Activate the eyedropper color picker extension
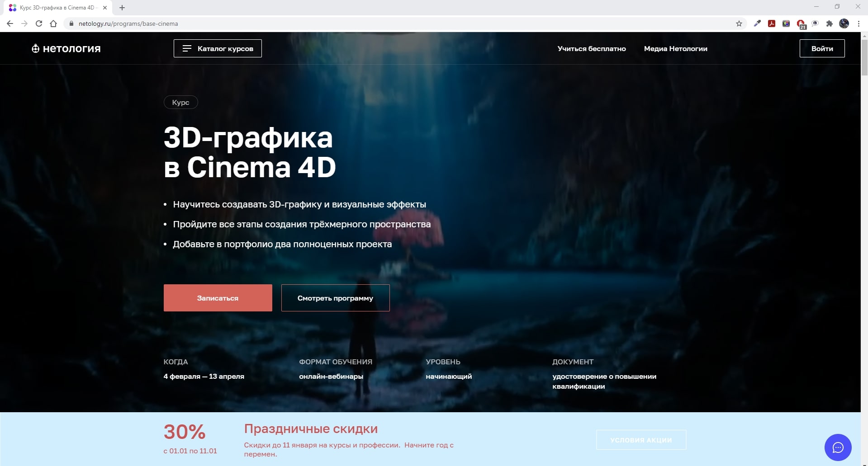This screenshot has height=466, width=868. 757,24
